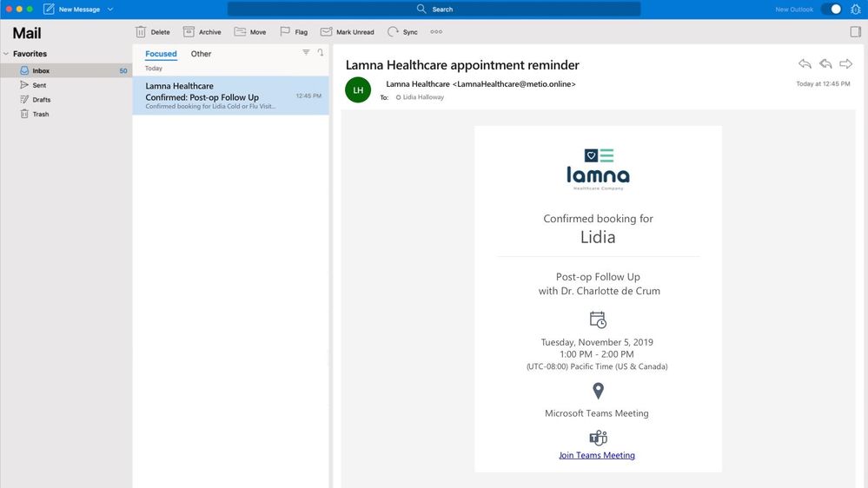Archive the selected message
This screenshot has height=488, width=868.
pyautogui.click(x=202, y=32)
